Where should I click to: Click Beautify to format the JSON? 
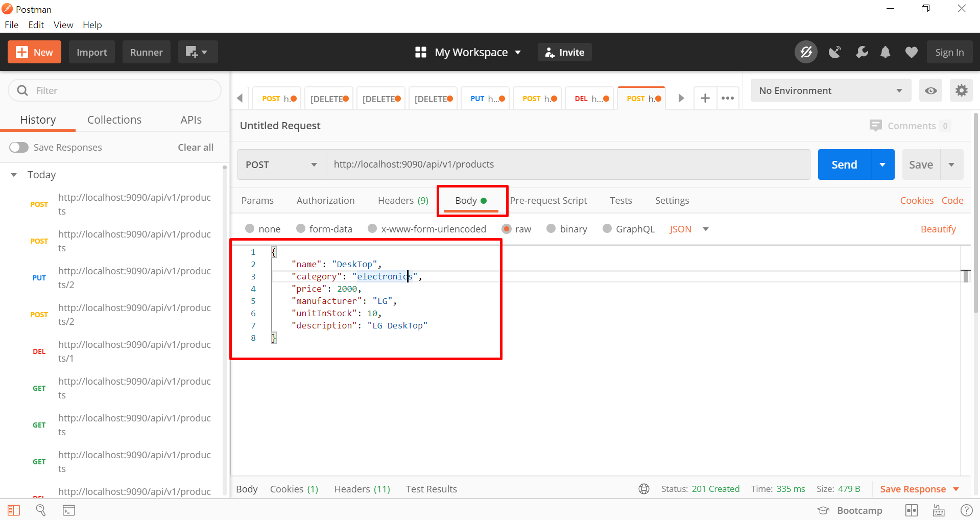click(x=938, y=229)
